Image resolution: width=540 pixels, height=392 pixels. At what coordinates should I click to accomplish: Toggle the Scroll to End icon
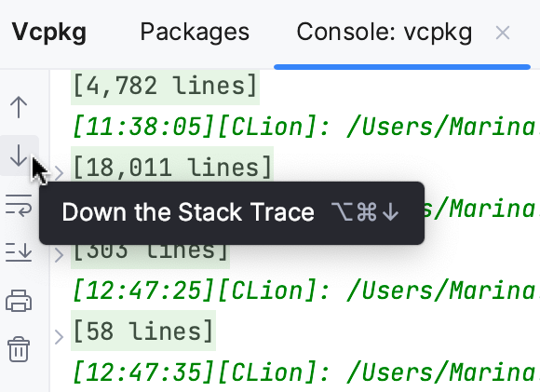pyautogui.click(x=19, y=251)
